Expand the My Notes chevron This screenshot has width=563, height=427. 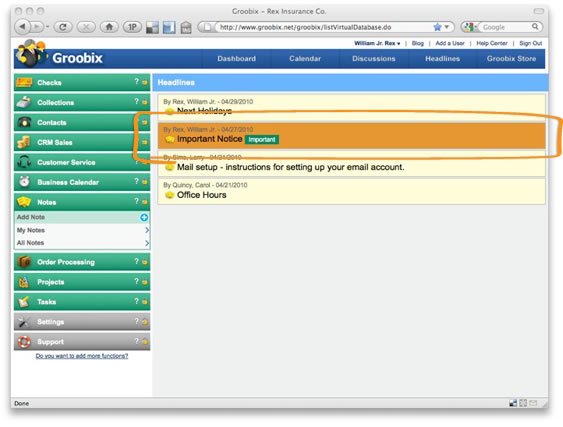147,230
